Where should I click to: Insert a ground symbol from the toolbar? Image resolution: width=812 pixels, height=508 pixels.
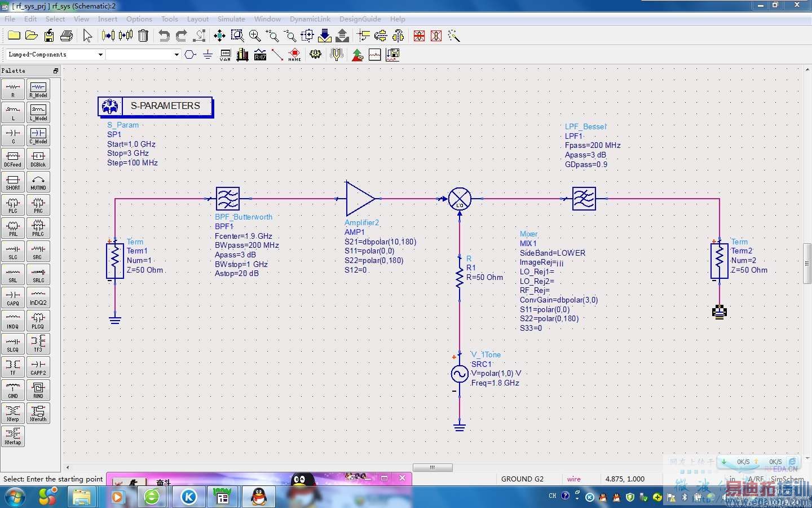pos(208,55)
